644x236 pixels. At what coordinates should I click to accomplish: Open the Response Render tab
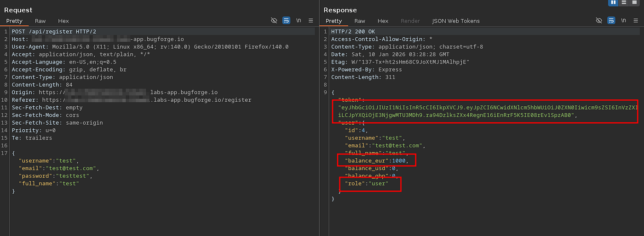(x=410, y=21)
